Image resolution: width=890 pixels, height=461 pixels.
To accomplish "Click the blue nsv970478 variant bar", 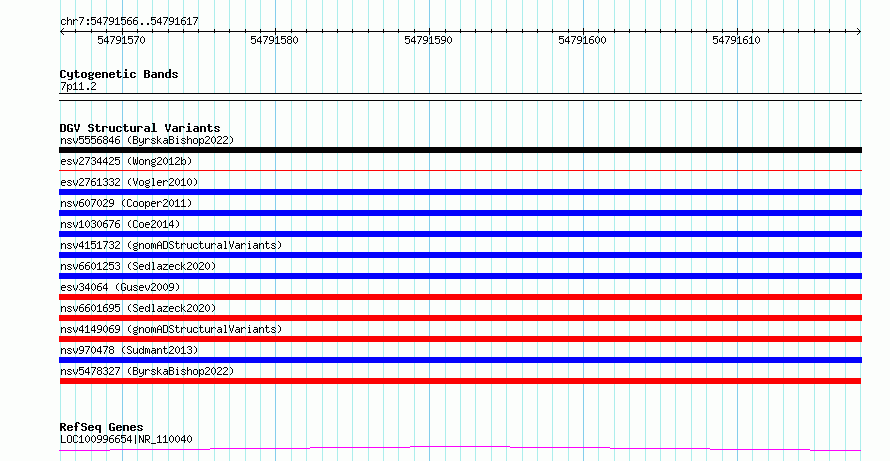I will point(460,360).
